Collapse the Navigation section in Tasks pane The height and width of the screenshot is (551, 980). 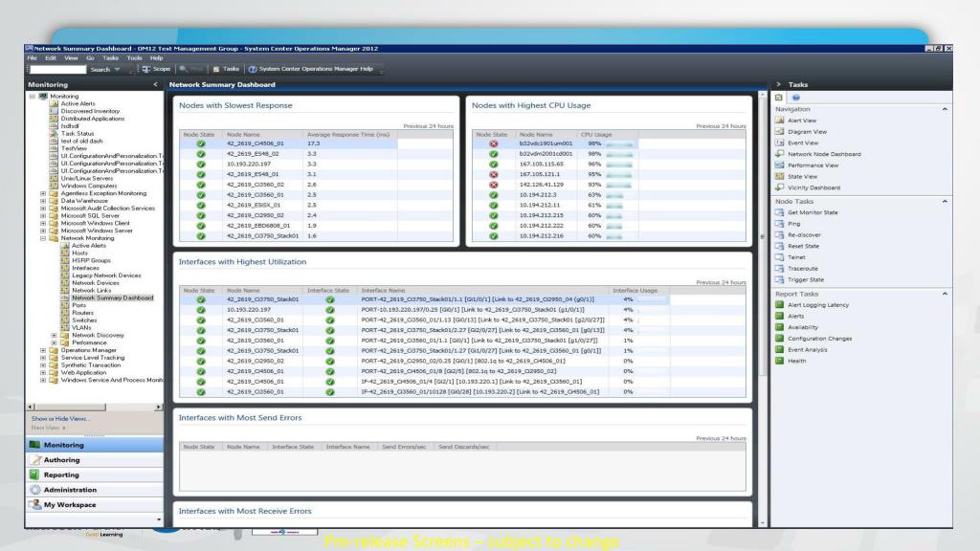[945, 109]
